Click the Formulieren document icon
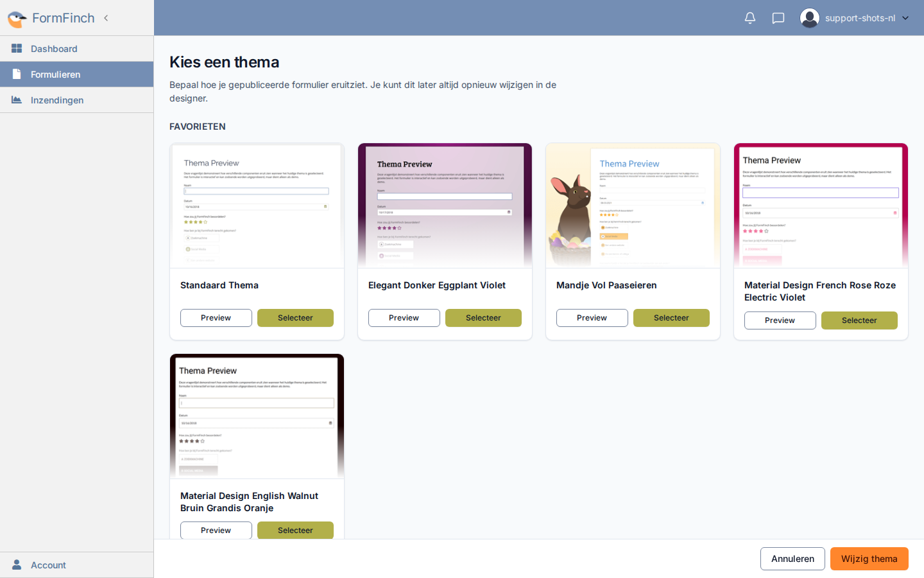The width and height of the screenshot is (924, 578). coord(17,74)
